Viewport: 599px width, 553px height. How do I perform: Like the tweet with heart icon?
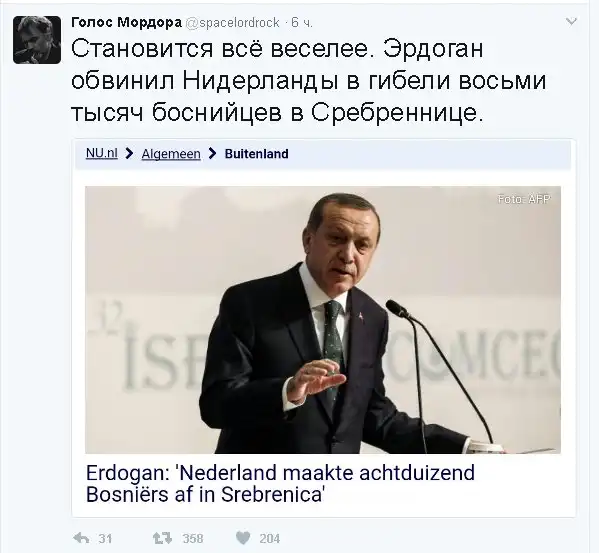click(243, 538)
